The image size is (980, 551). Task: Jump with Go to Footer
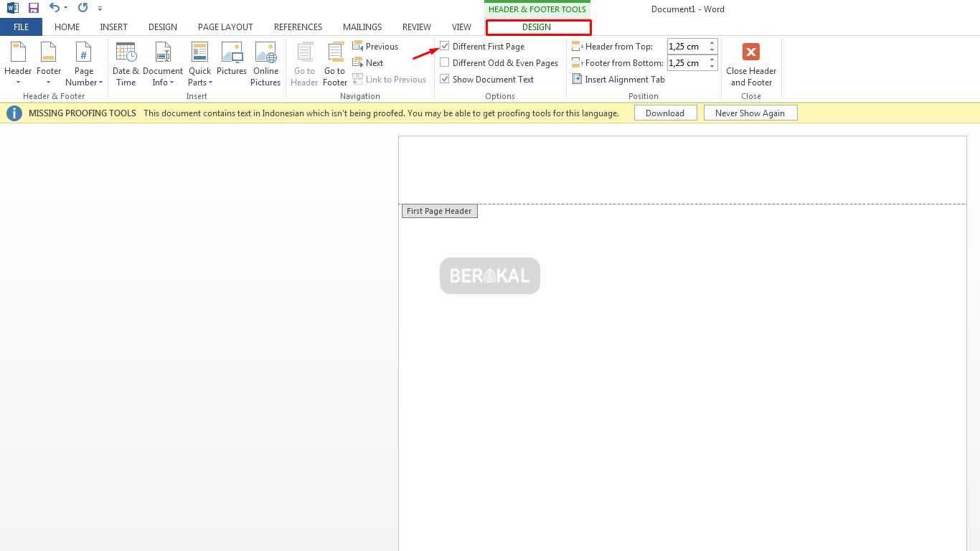pyautogui.click(x=335, y=64)
